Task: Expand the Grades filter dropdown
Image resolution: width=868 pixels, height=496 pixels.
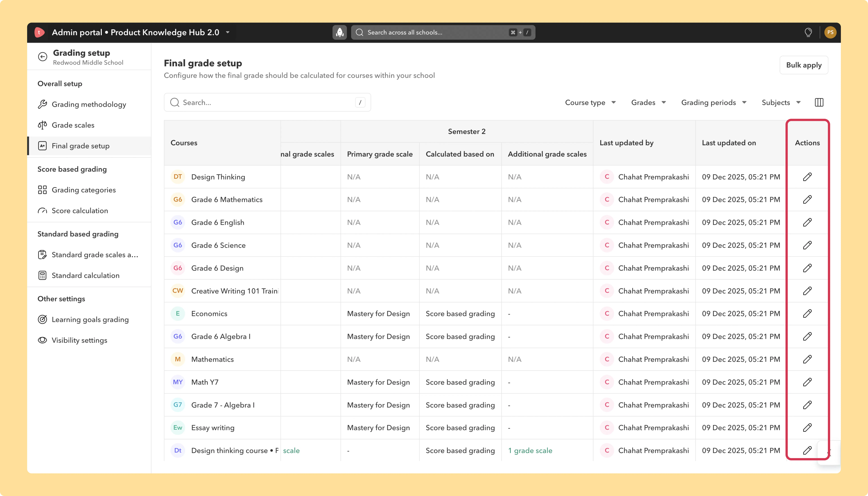Action: tap(648, 103)
